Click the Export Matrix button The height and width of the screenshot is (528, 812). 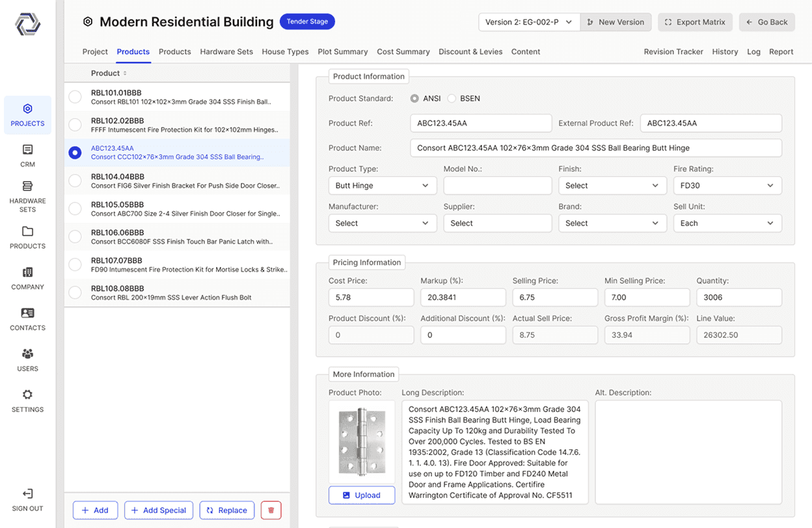pyautogui.click(x=695, y=22)
